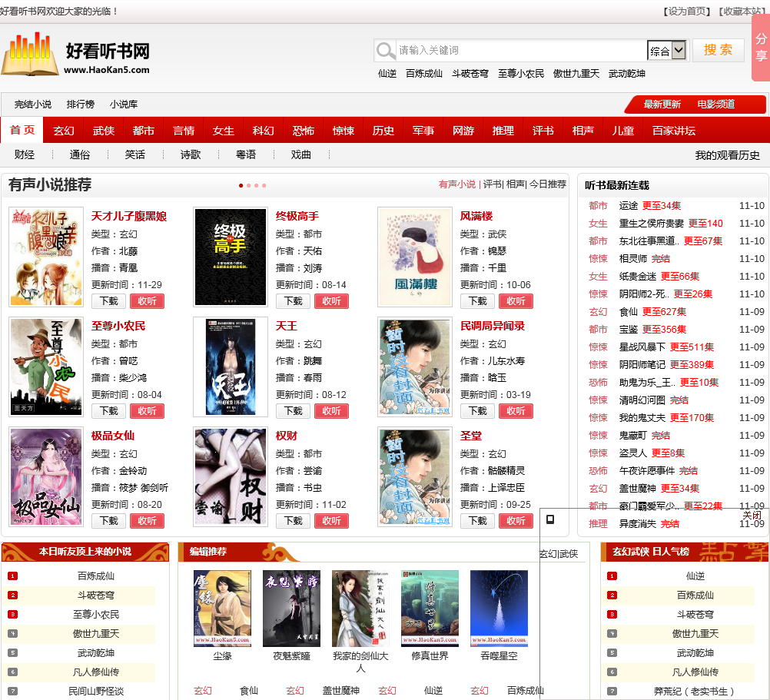The image size is (770, 700).
Task: Click the HaoKan5 book logo
Action: pyautogui.click(x=30, y=53)
